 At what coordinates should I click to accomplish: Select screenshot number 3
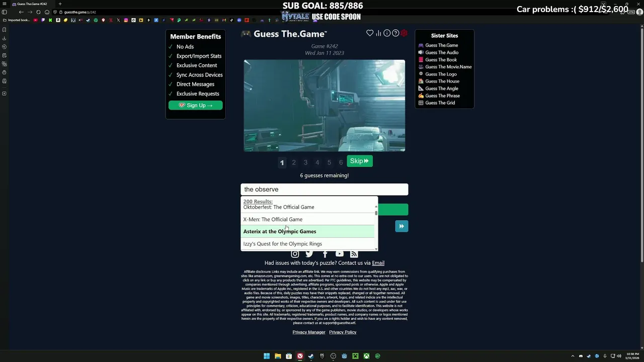pos(305,162)
